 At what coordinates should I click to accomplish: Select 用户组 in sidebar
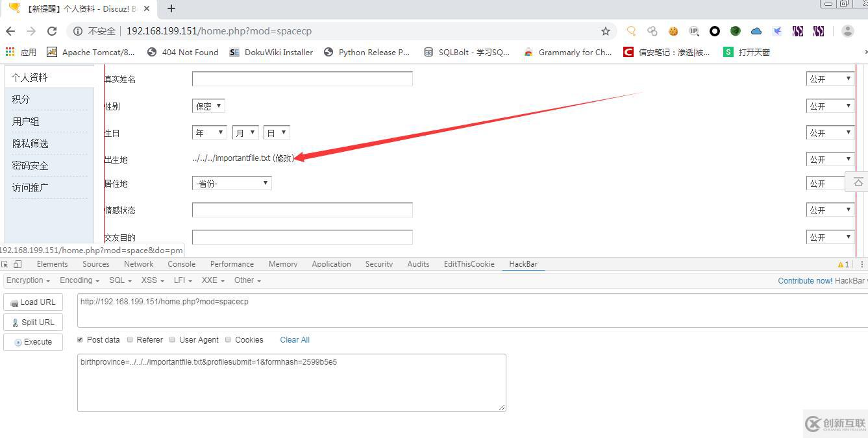coord(25,121)
